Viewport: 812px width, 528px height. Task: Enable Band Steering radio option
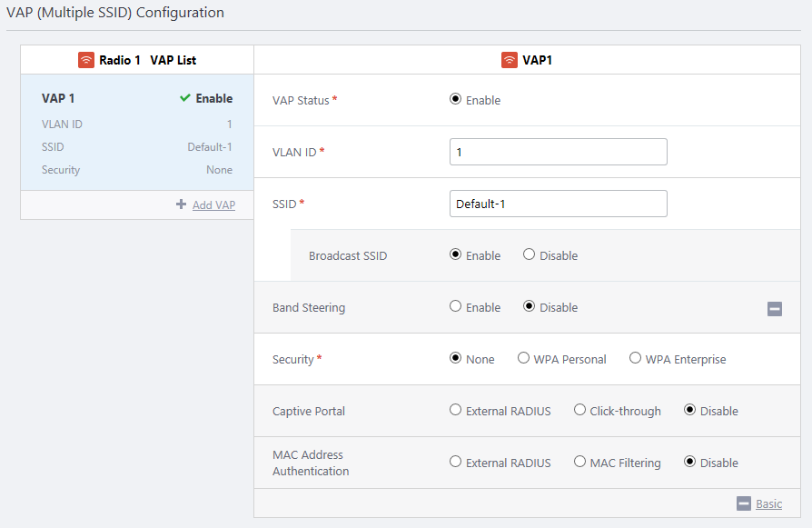455,306
